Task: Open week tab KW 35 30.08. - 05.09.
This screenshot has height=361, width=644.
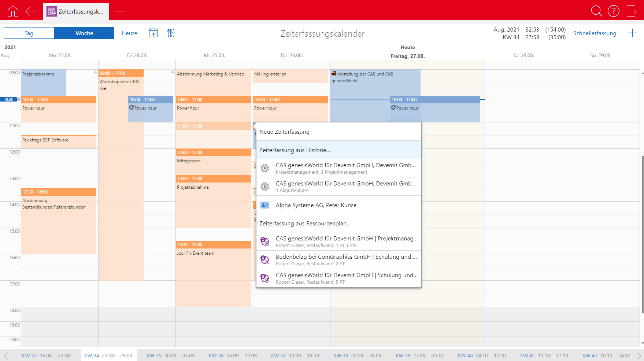Action: click(x=171, y=356)
